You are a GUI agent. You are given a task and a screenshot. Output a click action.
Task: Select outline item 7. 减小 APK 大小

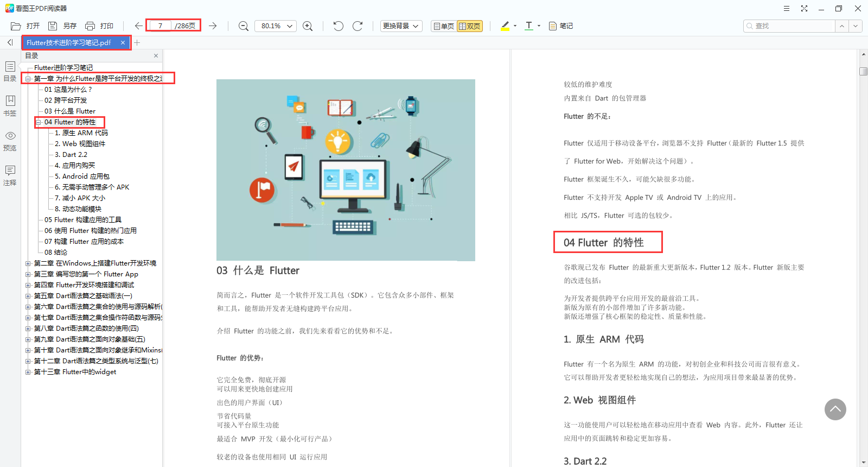tap(80, 198)
